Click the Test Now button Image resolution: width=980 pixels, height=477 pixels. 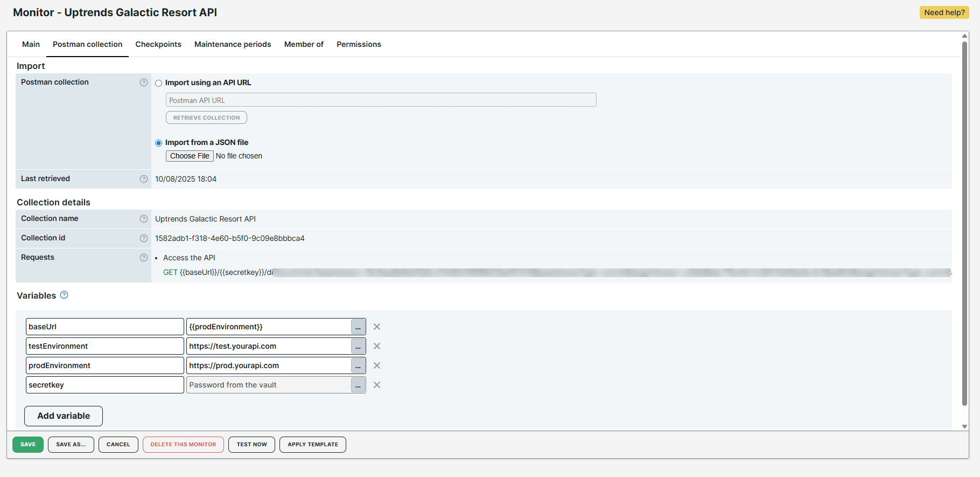click(251, 445)
